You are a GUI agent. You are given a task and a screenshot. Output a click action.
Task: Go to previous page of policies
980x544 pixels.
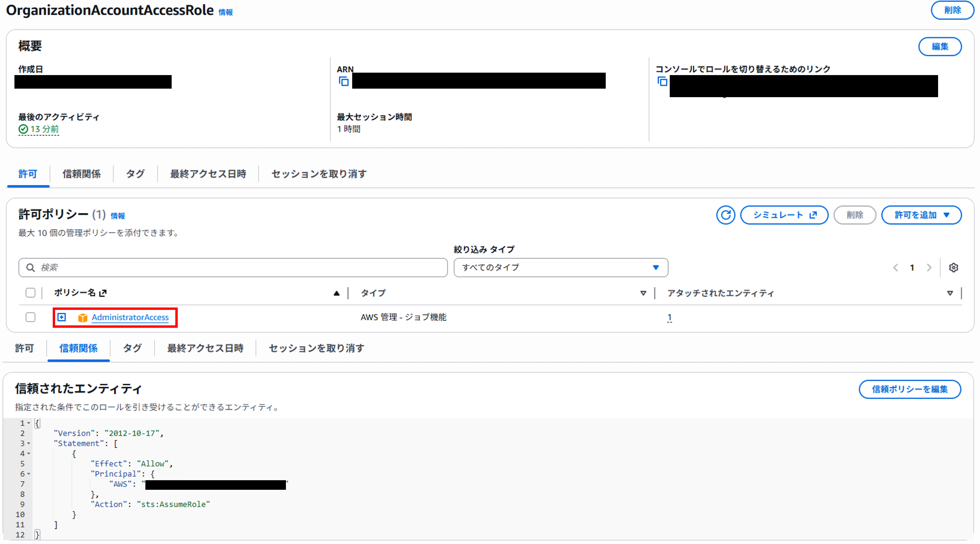[895, 268]
